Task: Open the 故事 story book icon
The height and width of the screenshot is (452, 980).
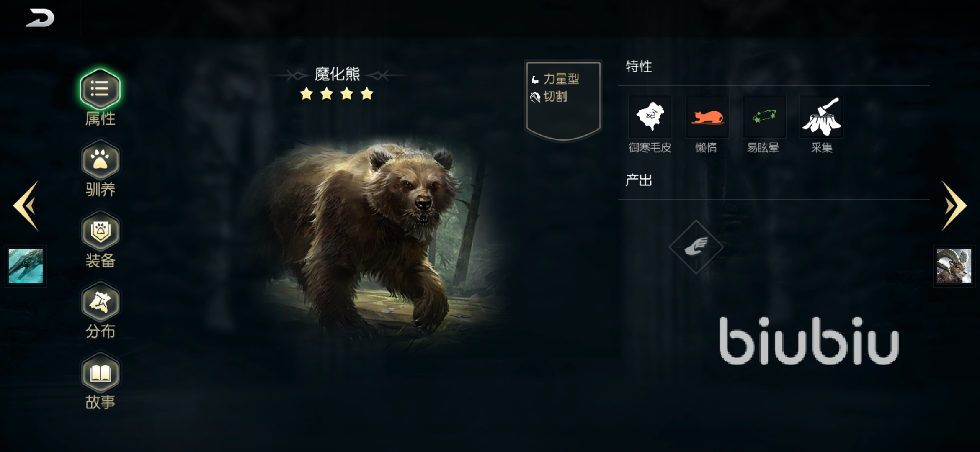Action: click(101, 372)
